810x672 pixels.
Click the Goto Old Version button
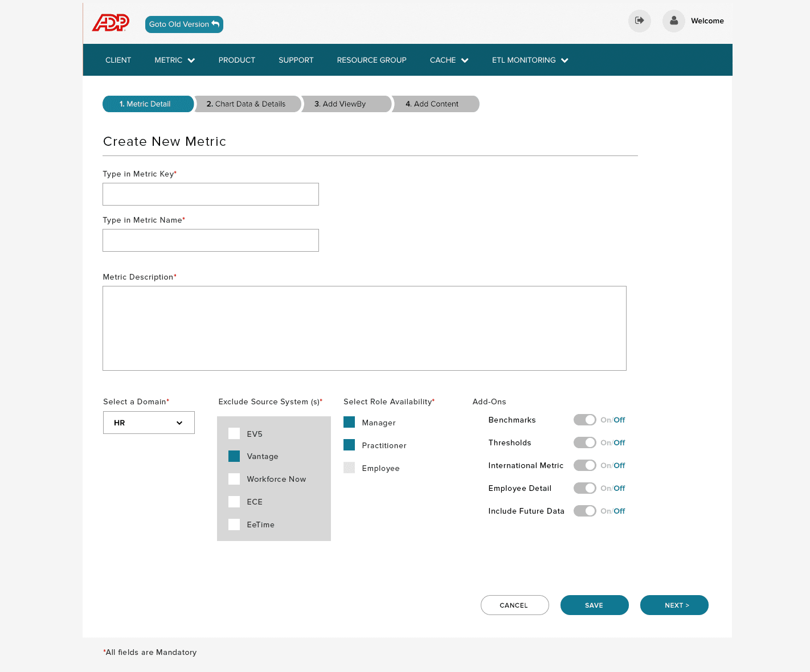tap(184, 24)
